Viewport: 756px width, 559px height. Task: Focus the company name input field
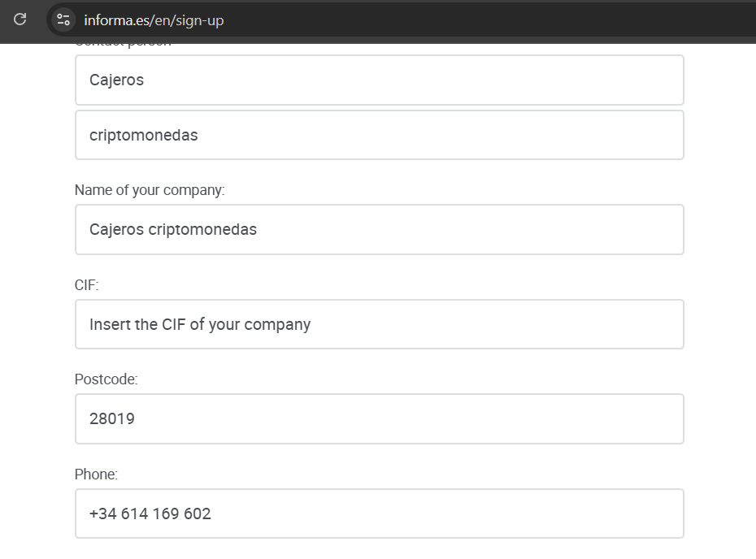click(x=380, y=229)
